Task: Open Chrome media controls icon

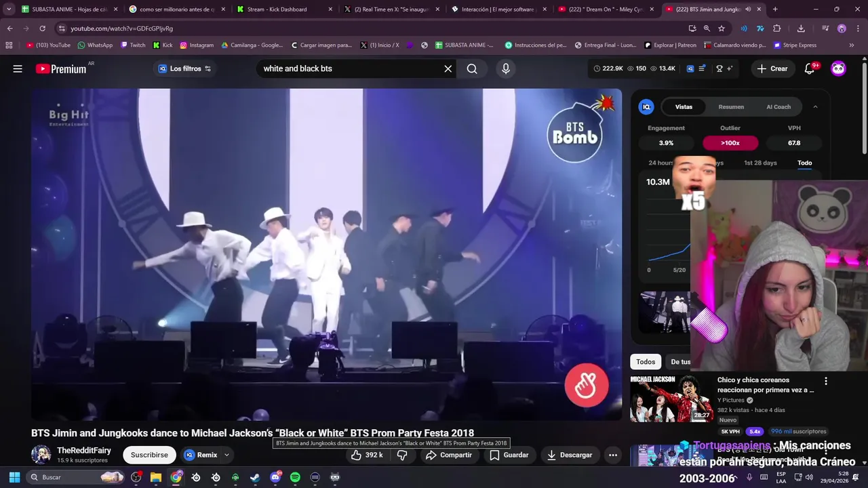Action: [x=825, y=28]
